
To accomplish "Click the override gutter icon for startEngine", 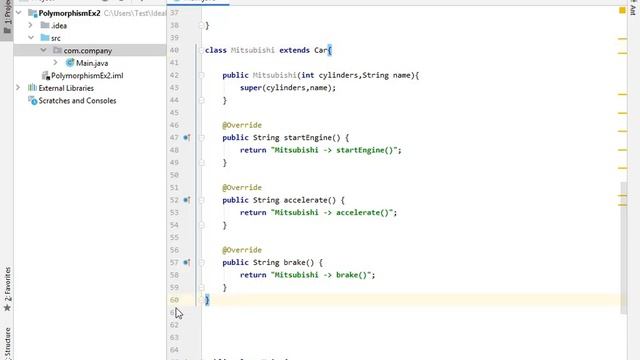I will click(x=187, y=138).
